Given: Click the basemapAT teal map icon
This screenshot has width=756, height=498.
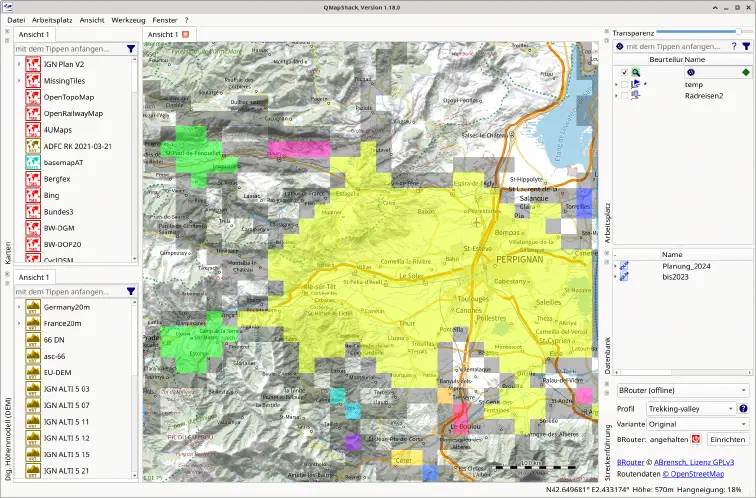Looking at the screenshot, I should [x=33, y=162].
